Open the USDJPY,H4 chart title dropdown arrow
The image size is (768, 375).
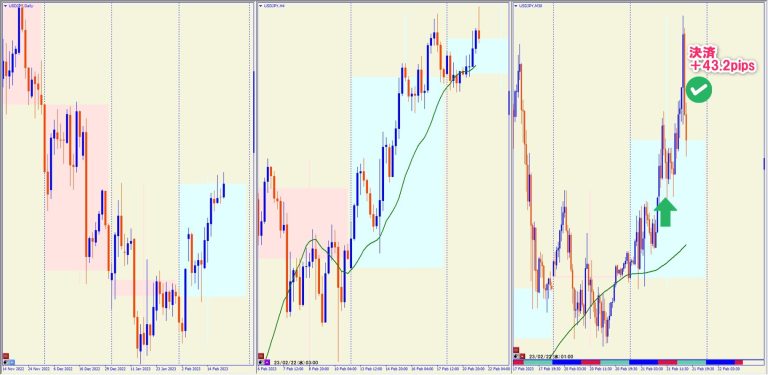[261, 5]
